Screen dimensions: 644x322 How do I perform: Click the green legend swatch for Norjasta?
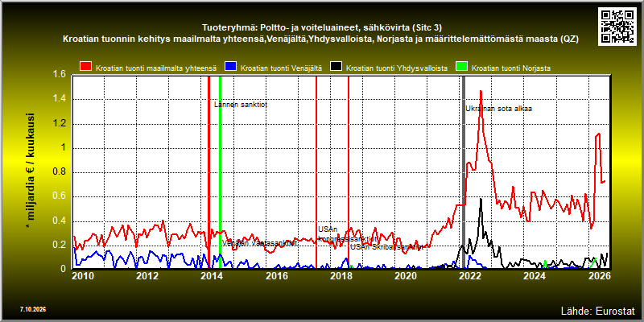[461, 68]
